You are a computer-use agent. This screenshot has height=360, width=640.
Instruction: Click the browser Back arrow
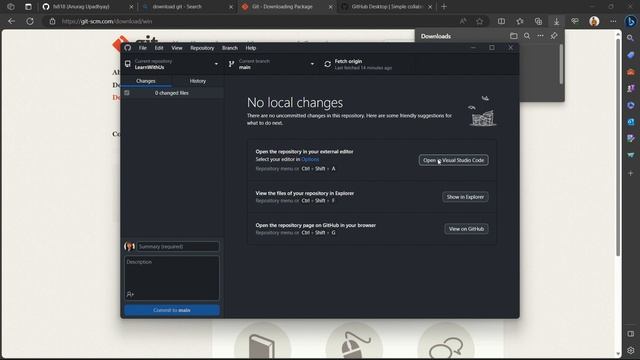[x=11, y=21]
